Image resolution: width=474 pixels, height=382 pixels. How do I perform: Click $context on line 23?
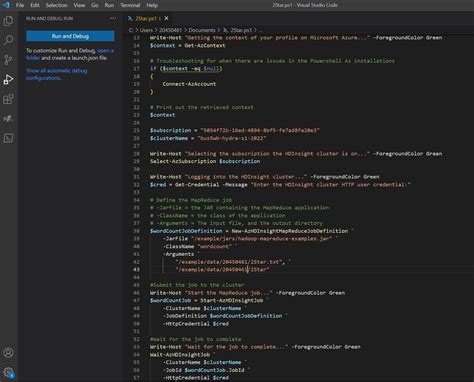point(162,115)
